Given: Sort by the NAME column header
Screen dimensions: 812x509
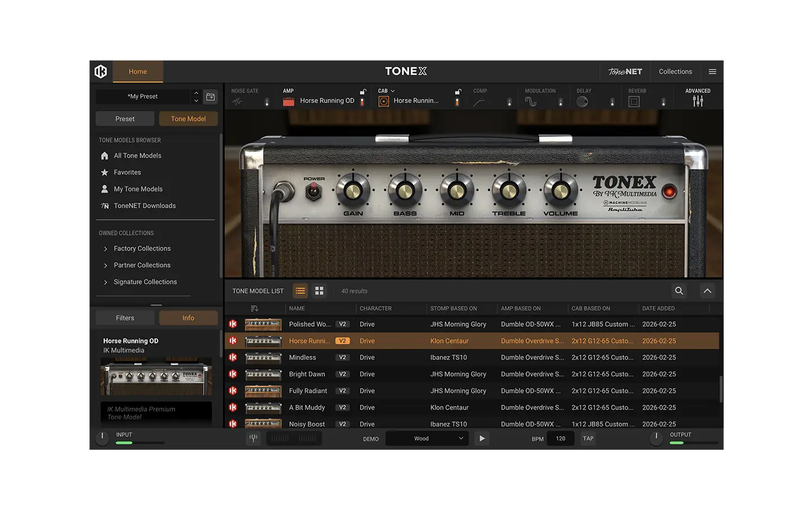Looking at the screenshot, I should coord(297,308).
